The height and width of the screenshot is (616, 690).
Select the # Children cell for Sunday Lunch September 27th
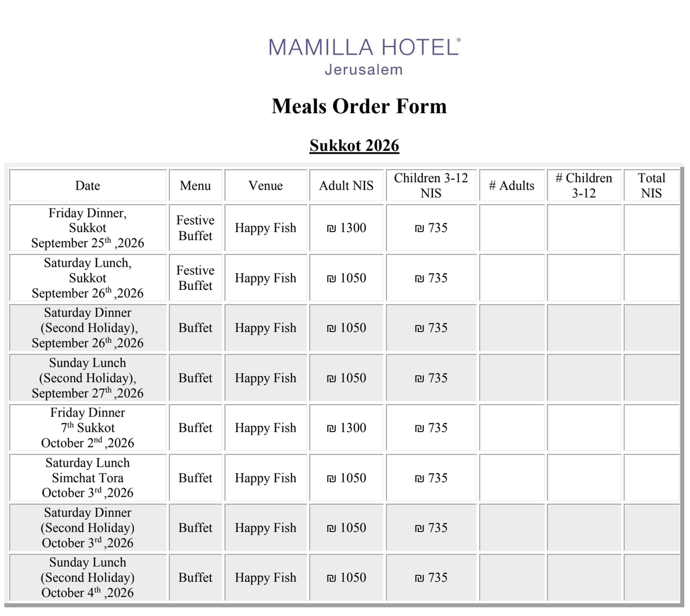coord(584,378)
